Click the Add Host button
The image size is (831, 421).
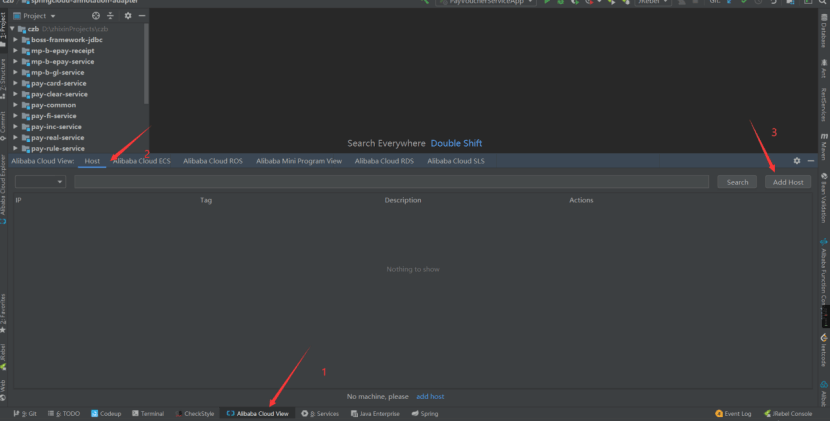[788, 182]
